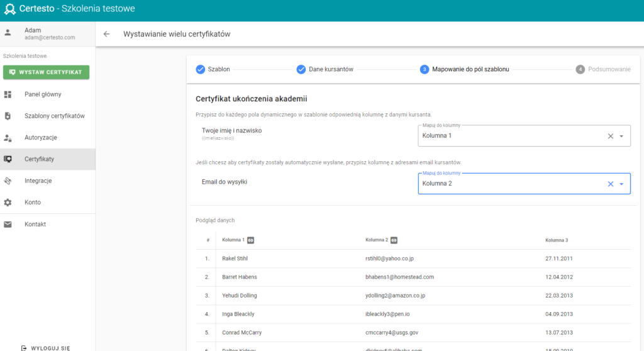Click the date 04.09.2013 cell
Viewport: 644px width, 351px height.
tap(559, 314)
